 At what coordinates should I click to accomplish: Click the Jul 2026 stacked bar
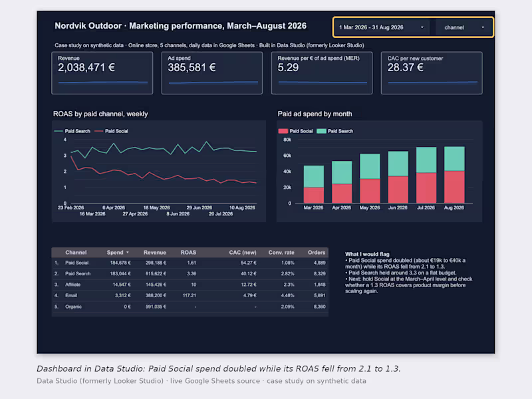coord(426,175)
